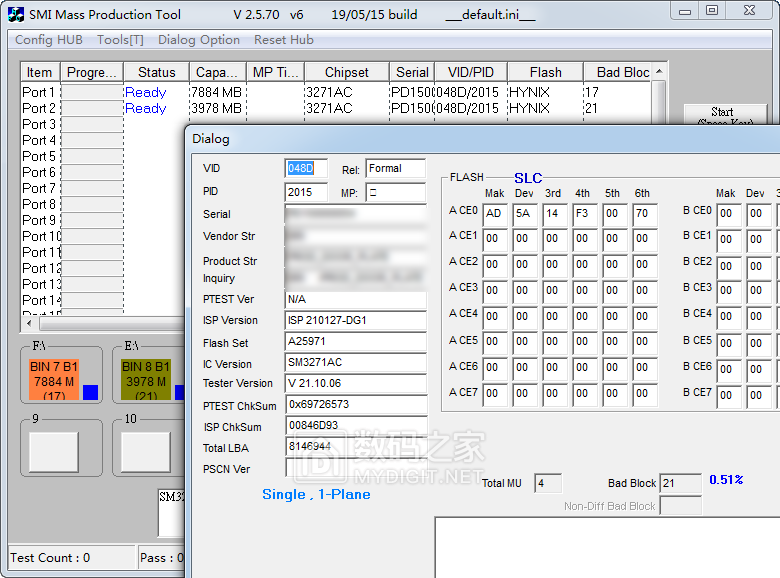Click the Single, 1-Plane label
Screen dimensions: 780x578
tap(316, 494)
